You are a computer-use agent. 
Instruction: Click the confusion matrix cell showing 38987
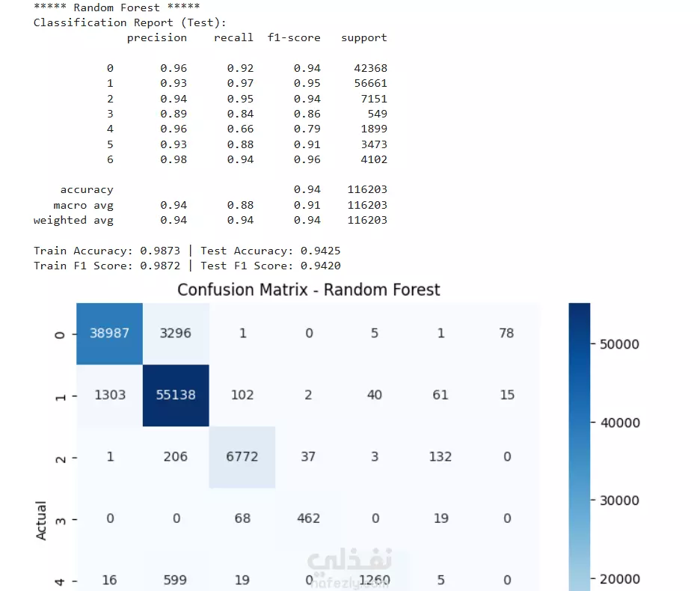109,334
